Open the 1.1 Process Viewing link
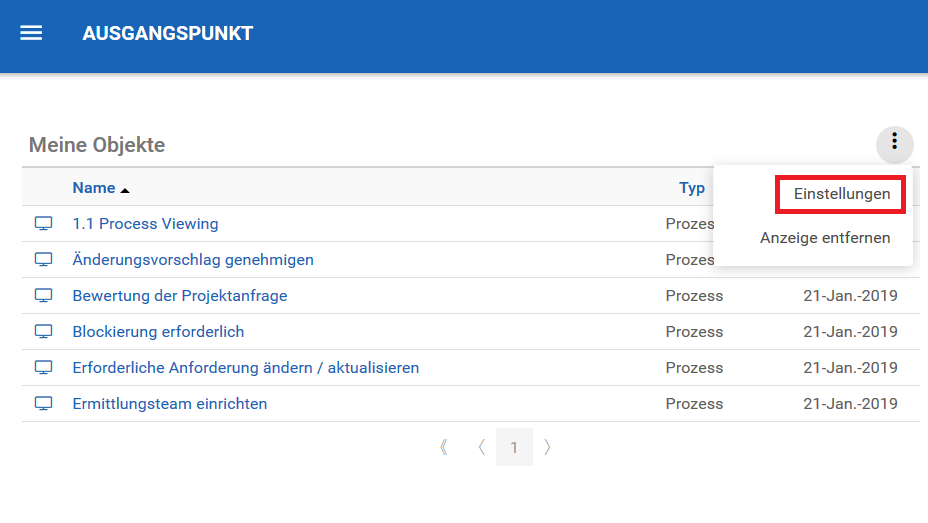The width and height of the screenshot is (928, 523). coord(145,224)
